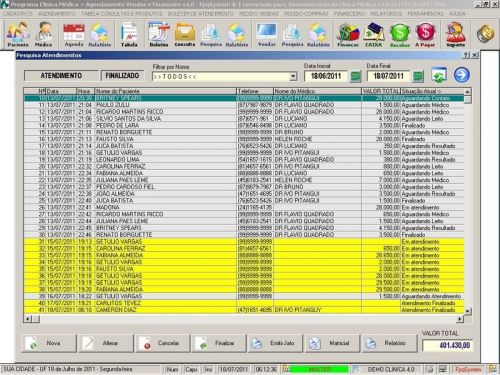
Task: Click the Nova button
Action: (x=49, y=343)
